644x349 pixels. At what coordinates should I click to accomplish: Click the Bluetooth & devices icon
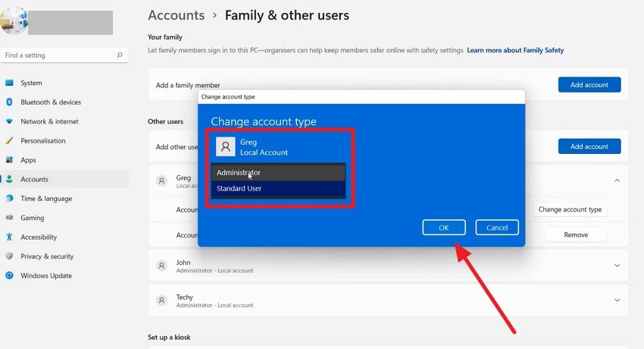tap(9, 102)
